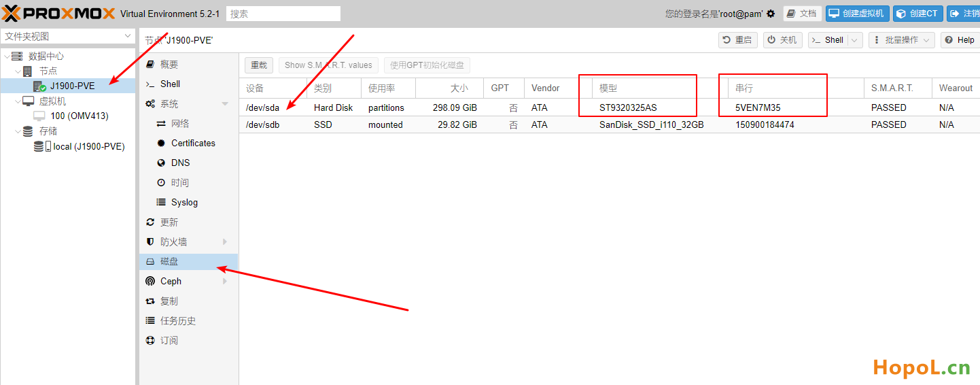Open the 订阅 subscription page

(x=188, y=341)
